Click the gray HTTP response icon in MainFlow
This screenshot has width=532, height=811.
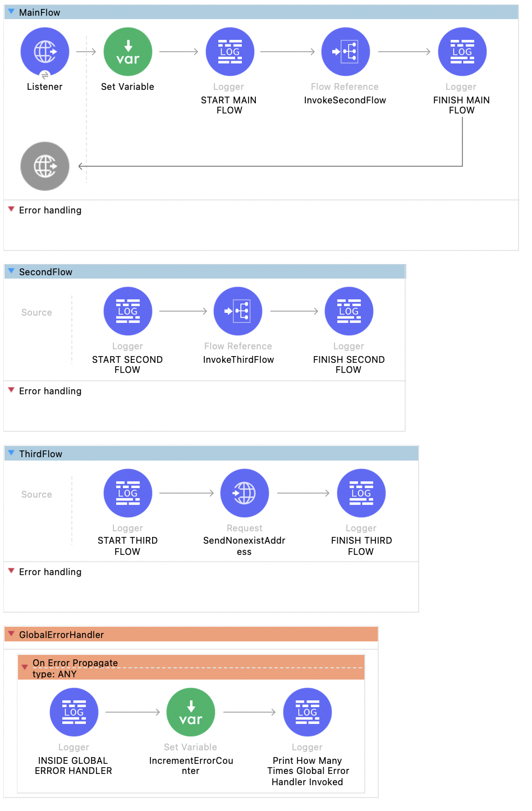[45, 166]
